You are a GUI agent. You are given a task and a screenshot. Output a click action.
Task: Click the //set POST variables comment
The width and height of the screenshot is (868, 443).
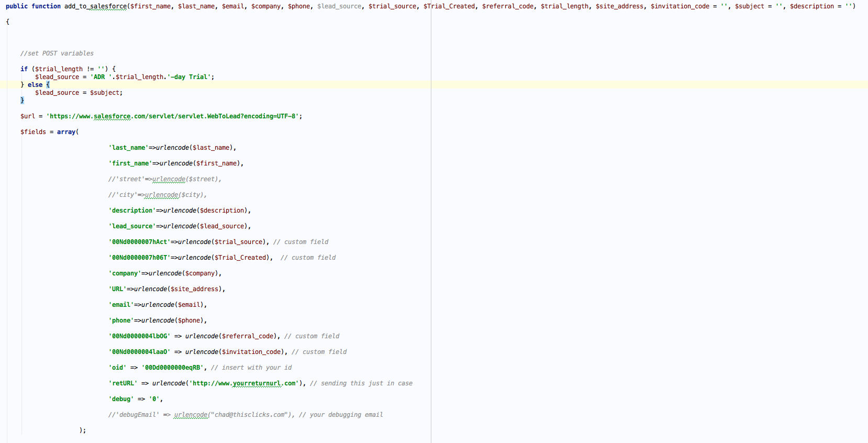57,53
